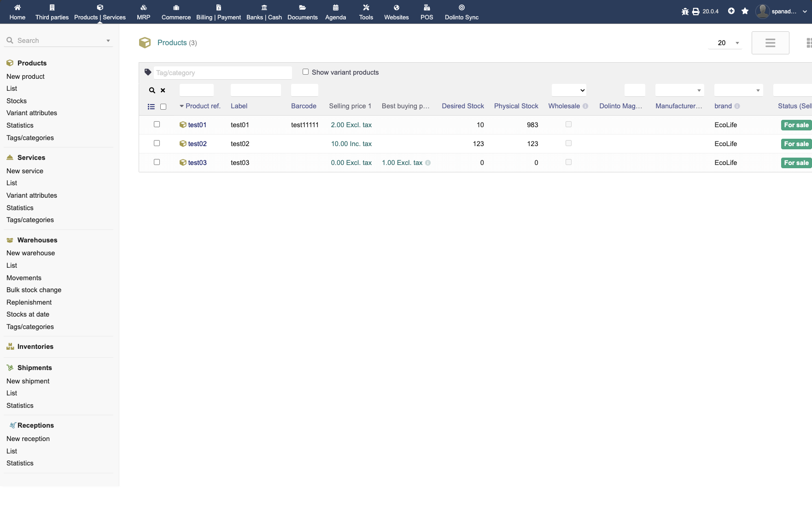Open the 20 per page dropdown
812x518 pixels.
(x=725, y=43)
